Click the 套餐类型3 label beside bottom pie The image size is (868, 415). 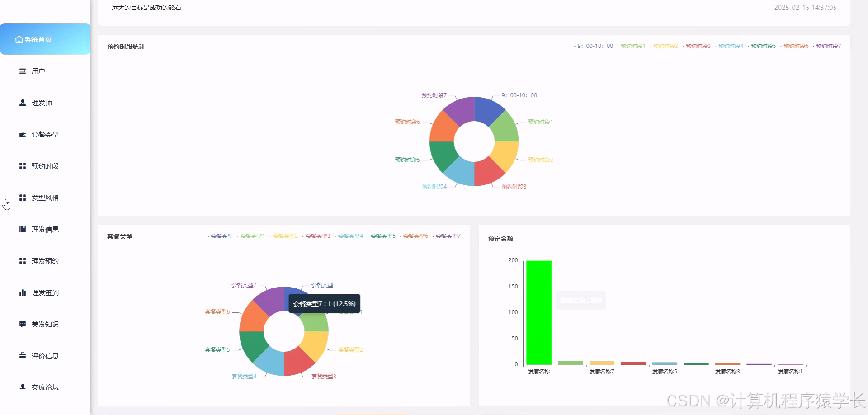324,376
